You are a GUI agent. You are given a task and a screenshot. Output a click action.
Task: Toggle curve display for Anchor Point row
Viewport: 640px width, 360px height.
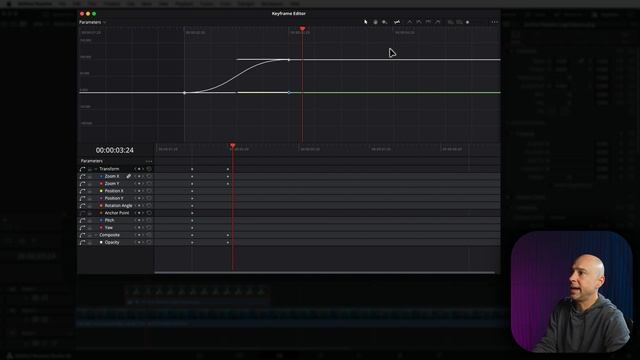(82, 213)
